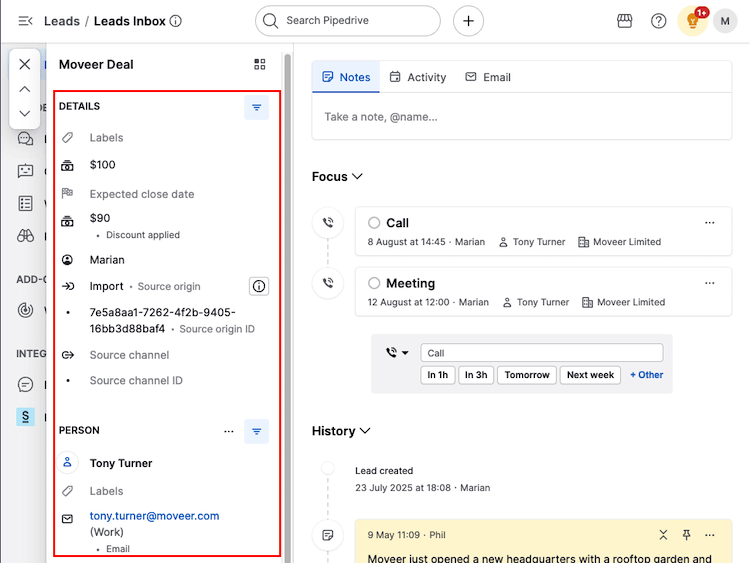Go to Leads breadcrumb
This screenshot has height=563, width=750.
click(x=62, y=21)
